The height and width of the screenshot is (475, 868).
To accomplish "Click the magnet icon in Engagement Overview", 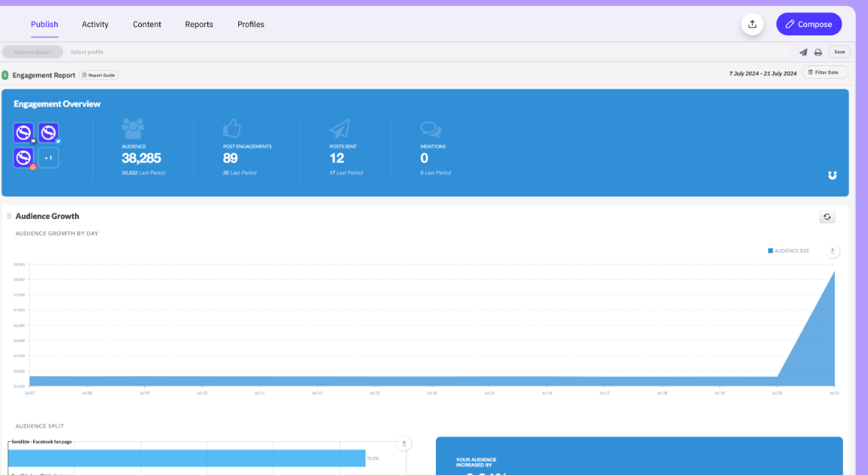I will pos(832,175).
